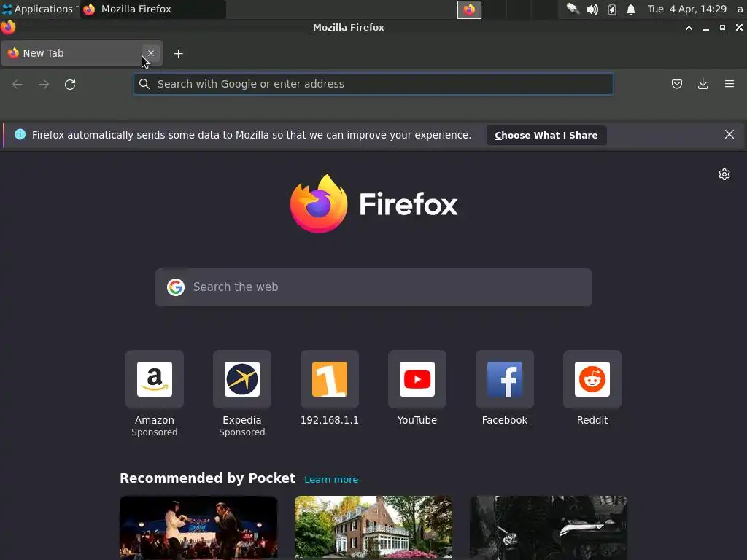This screenshot has height=560, width=747.
Task: Open the Downloads panel
Action: [703, 84]
